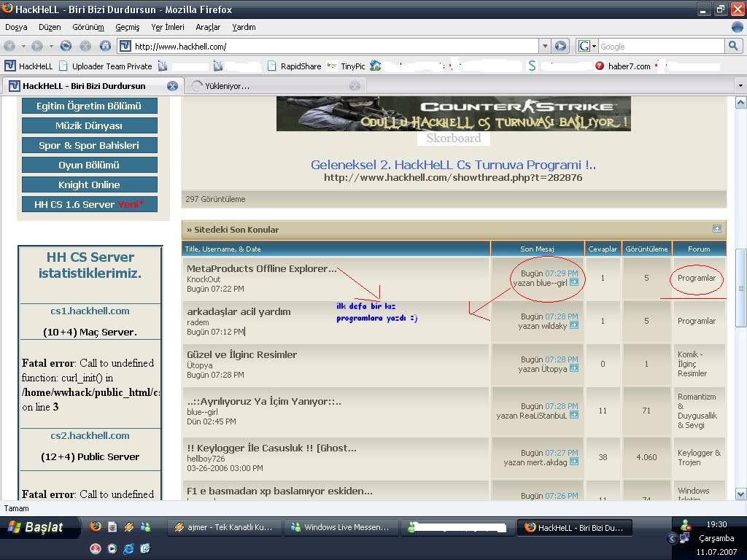The height and width of the screenshot is (560, 747).
Task: Open the address bar history dropdown
Action: click(x=545, y=46)
